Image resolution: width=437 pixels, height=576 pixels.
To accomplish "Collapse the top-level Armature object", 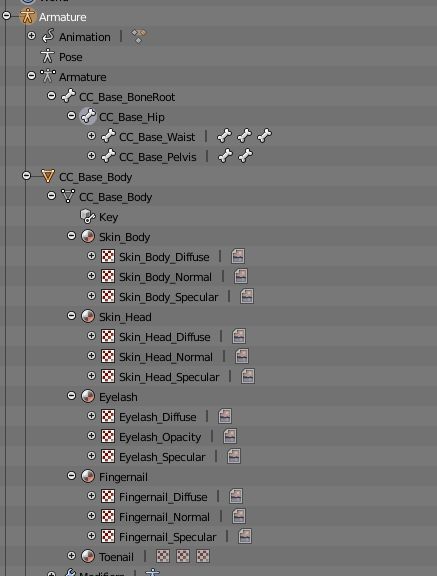I will [6, 15].
